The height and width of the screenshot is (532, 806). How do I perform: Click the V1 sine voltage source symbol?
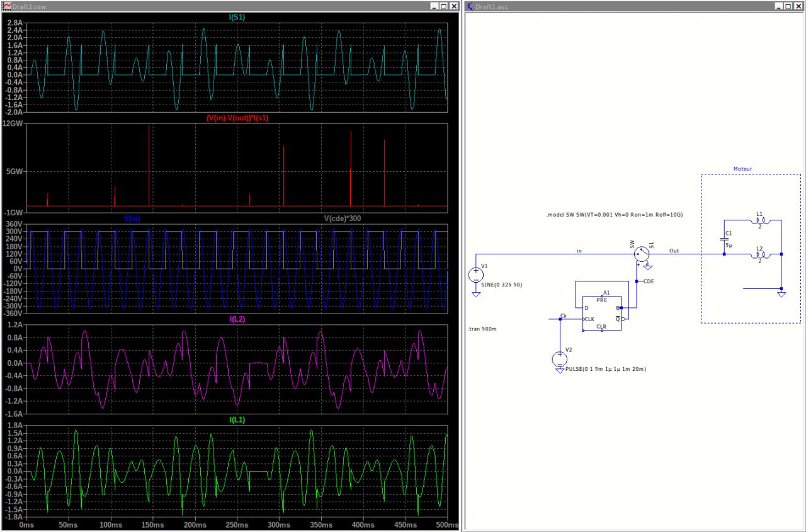[475, 275]
